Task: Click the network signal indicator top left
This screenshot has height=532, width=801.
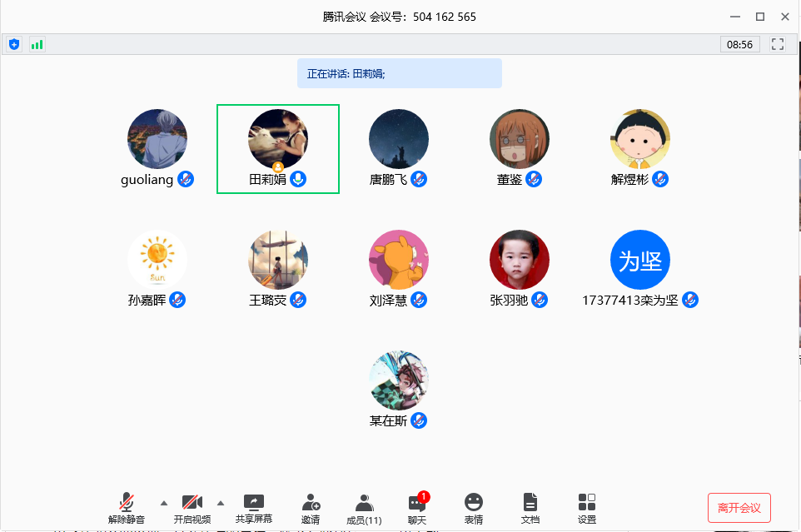Action: (x=36, y=43)
